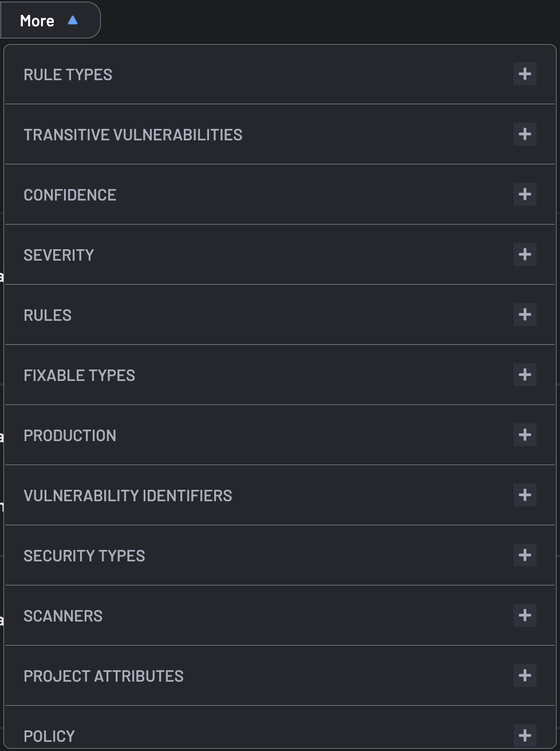
Task: Expand Vulnerability Identifiers plus icon
Action: coord(525,495)
